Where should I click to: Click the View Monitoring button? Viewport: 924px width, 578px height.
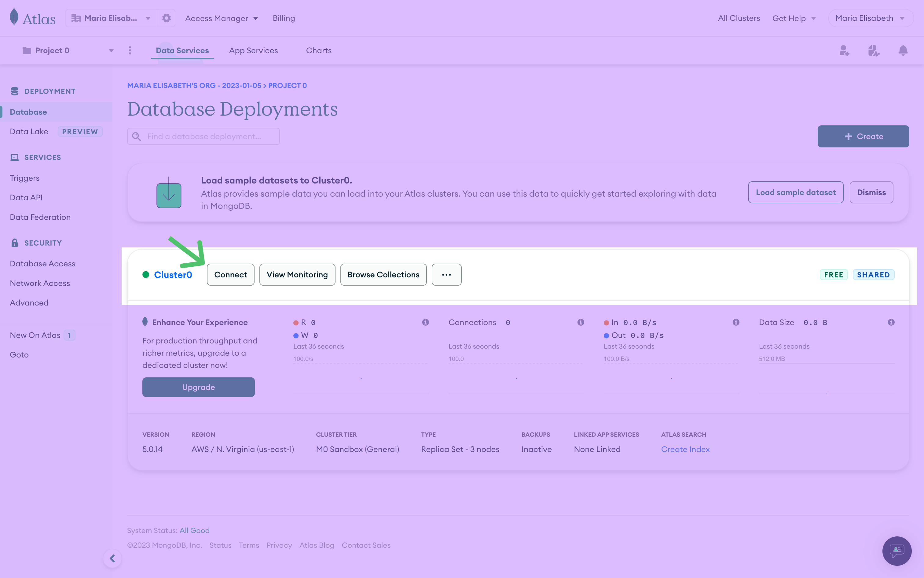pos(297,275)
